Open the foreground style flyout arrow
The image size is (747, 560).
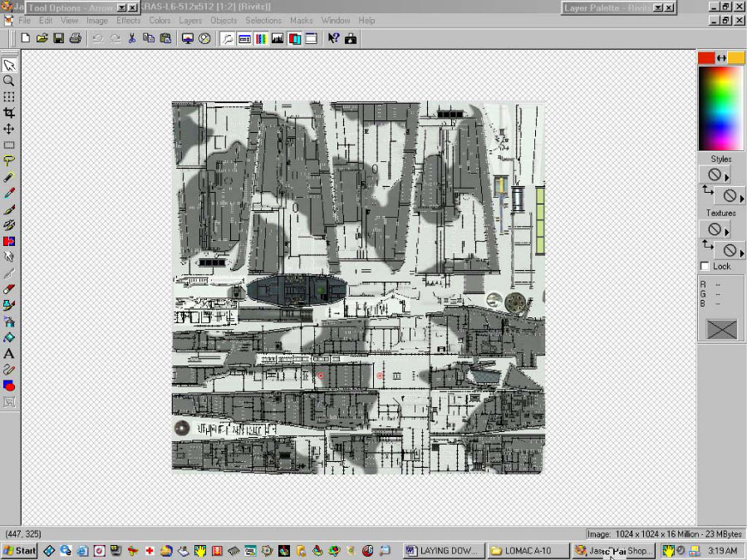tap(727, 177)
